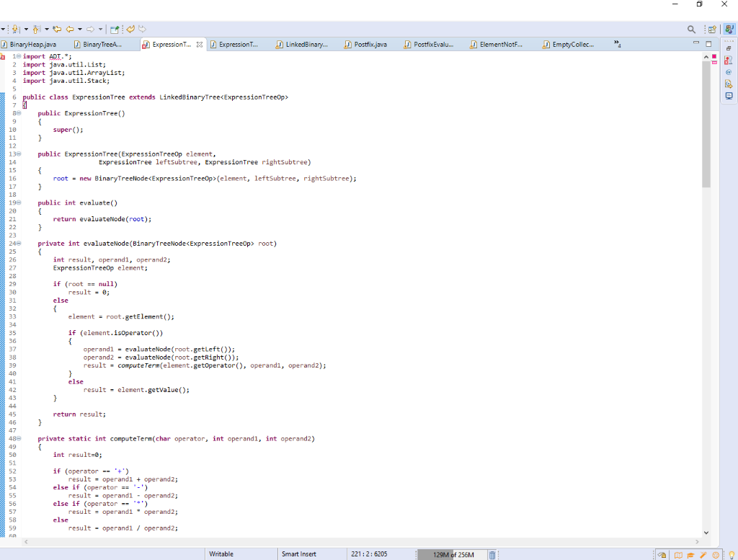
Task: Open the Search dialog from toolbar
Action: 690,29
